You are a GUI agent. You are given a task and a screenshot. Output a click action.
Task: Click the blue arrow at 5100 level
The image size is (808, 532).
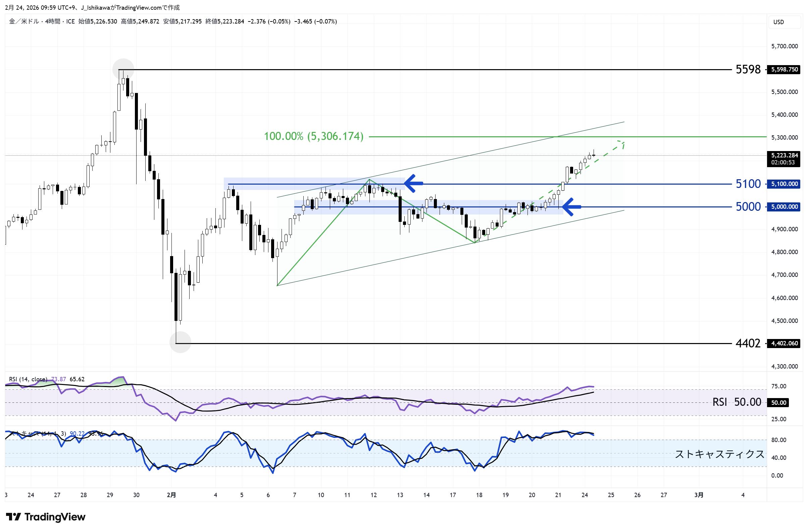[413, 183]
